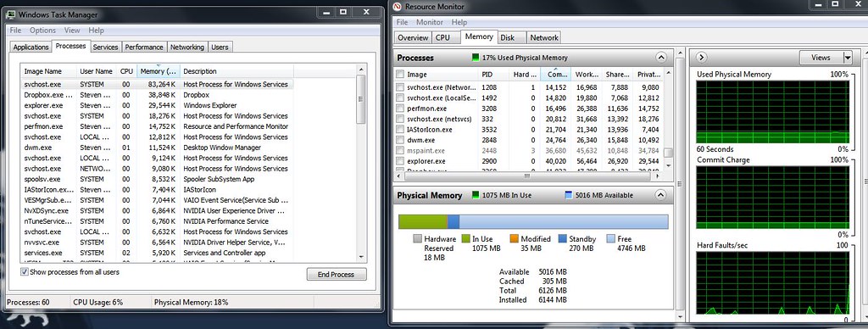Screen dimensions: 868x329
Task: Switch to the Services tab
Action: tap(105, 47)
